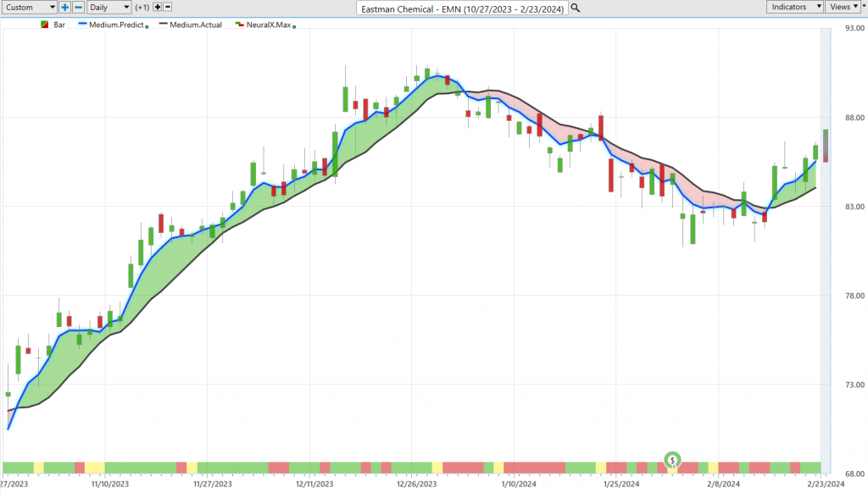
Task: Open the Daily interval dropdown
Action: click(x=109, y=7)
